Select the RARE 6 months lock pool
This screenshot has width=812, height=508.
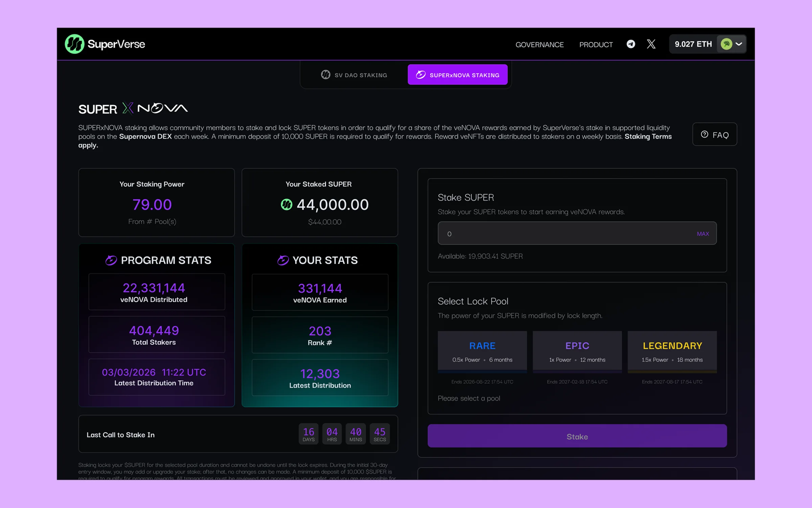tap(482, 352)
